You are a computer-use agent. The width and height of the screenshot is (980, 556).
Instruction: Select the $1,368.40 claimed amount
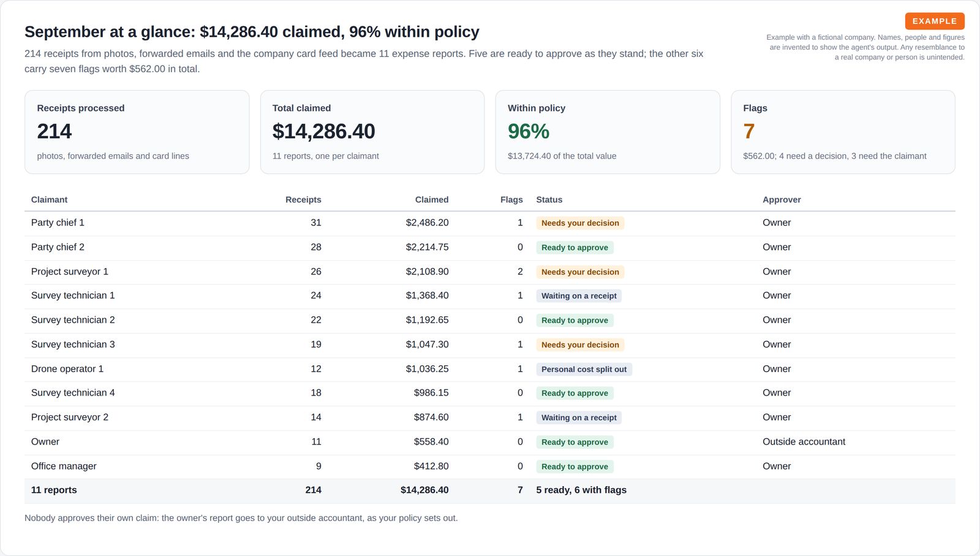pos(427,296)
